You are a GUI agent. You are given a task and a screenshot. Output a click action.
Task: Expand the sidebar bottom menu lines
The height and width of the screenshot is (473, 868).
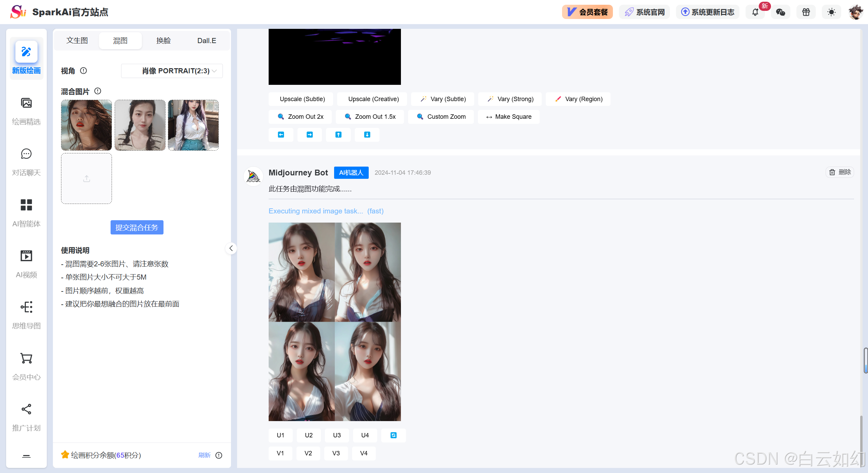(26, 456)
